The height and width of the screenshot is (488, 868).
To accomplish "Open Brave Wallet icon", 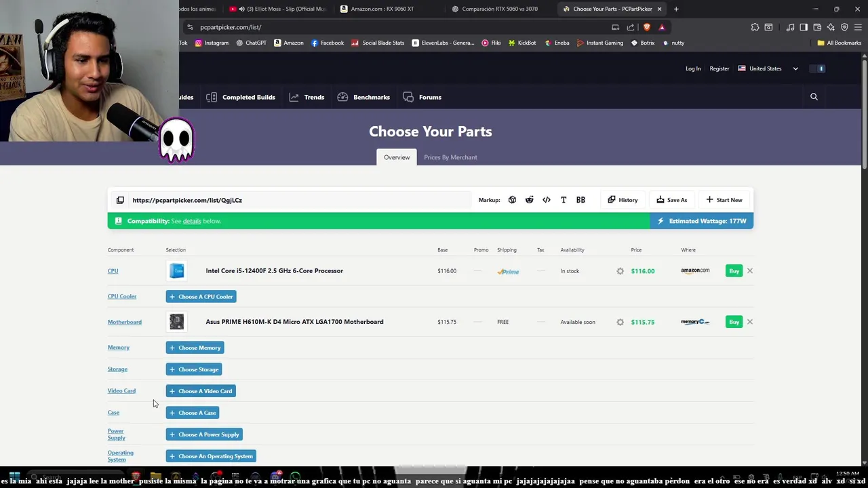I will tap(817, 27).
